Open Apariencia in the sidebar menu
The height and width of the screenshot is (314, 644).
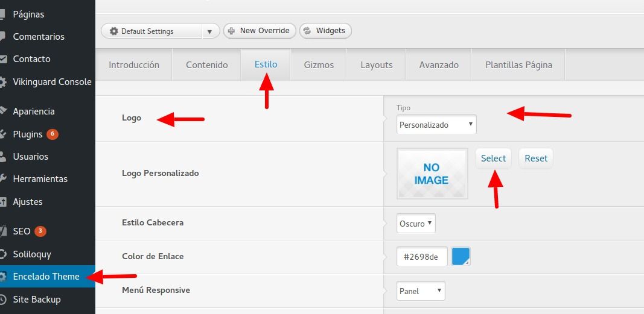[x=34, y=111]
